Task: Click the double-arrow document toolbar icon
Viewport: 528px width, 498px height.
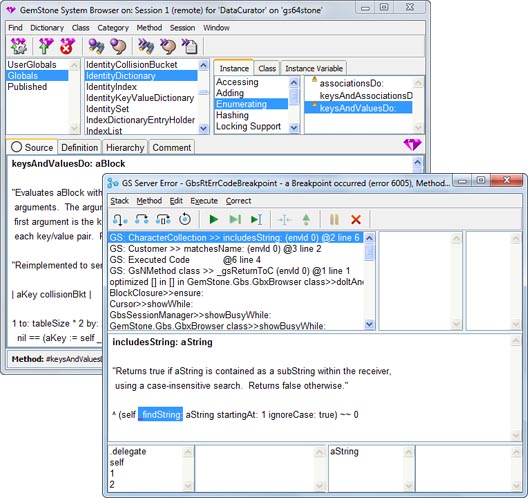Action: 190,46
